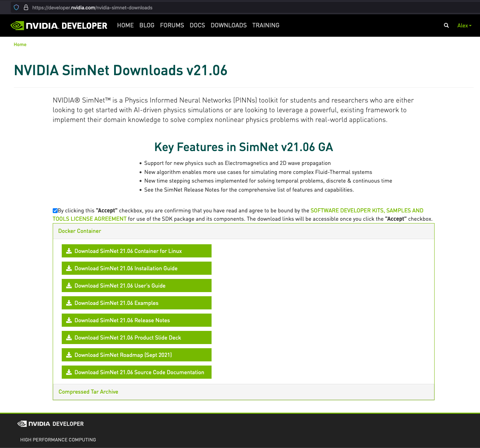Download SimNet 21.06 Product Slide Deck

137,337
